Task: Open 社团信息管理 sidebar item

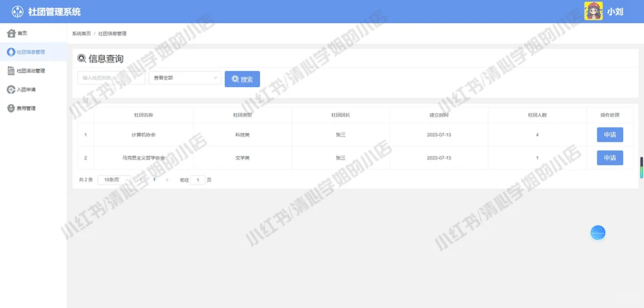Action: tap(33, 51)
